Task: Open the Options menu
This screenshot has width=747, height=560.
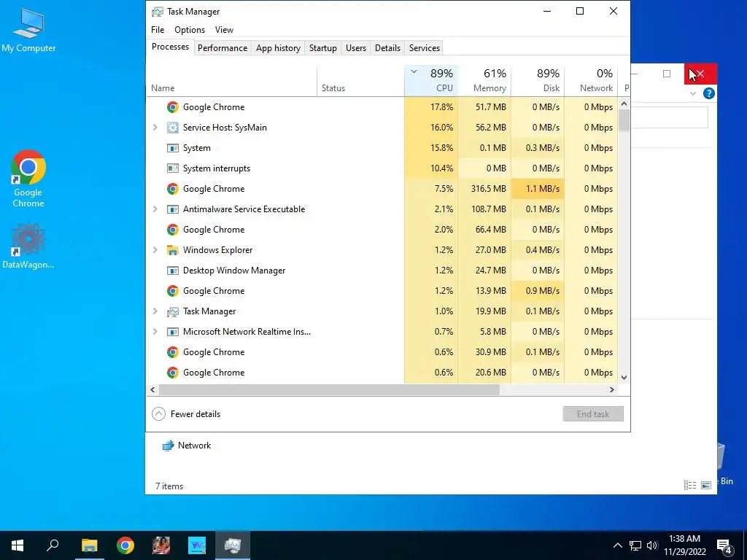Action: (190, 29)
